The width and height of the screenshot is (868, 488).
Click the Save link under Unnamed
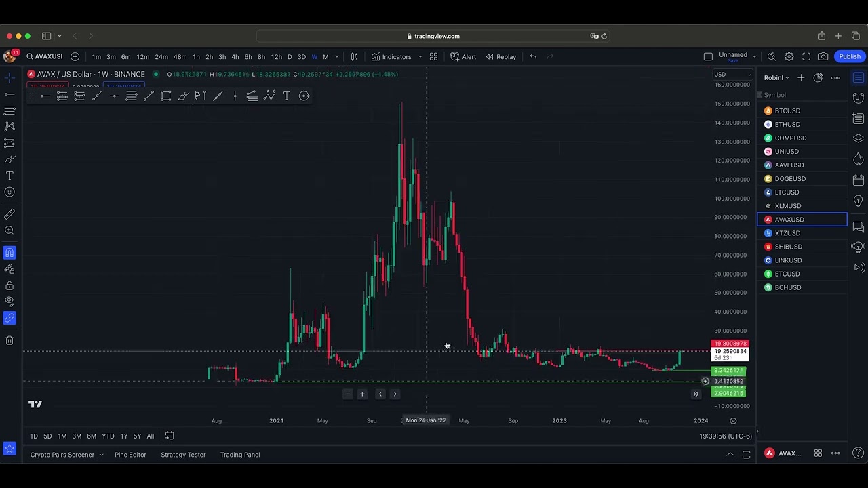732,61
